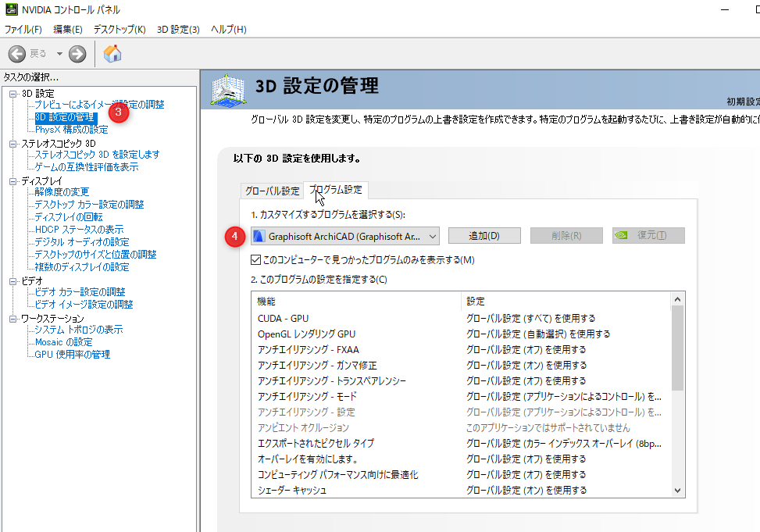Viewport: 760px width, 532px height.
Task: Open ビデオ イメージ設定の調整 link
Action: pyautogui.click(x=84, y=305)
